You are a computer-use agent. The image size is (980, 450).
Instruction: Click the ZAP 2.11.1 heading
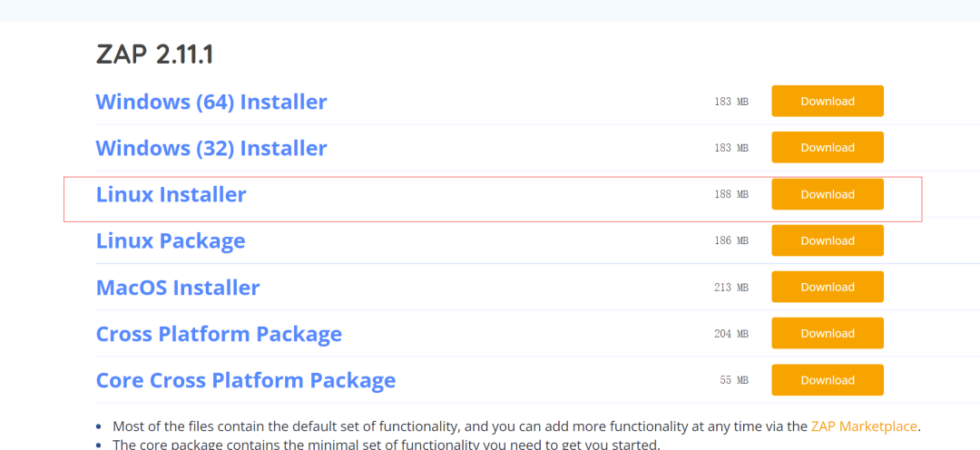click(154, 55)
